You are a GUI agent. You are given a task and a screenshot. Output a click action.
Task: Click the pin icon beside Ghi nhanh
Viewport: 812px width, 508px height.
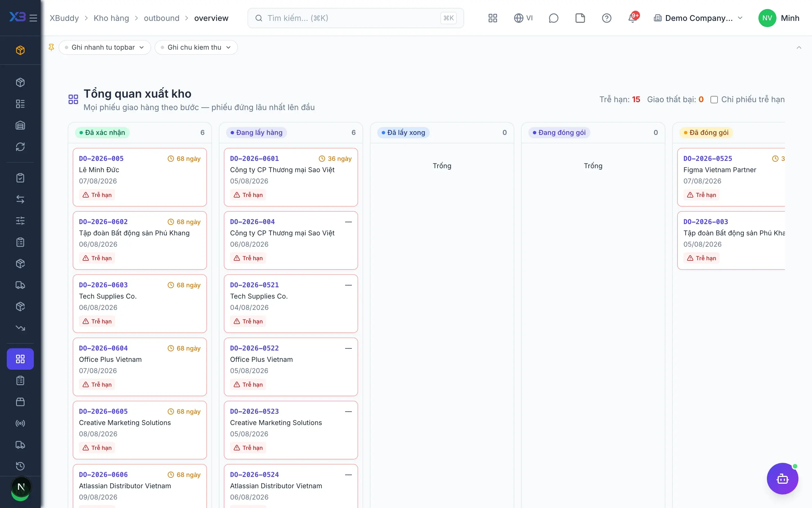[51, 47]
